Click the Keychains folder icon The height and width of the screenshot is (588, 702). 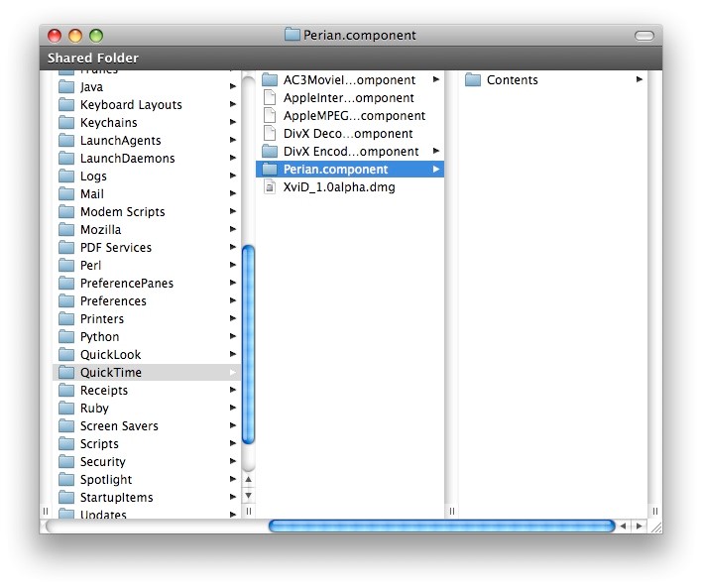point(66,122)
